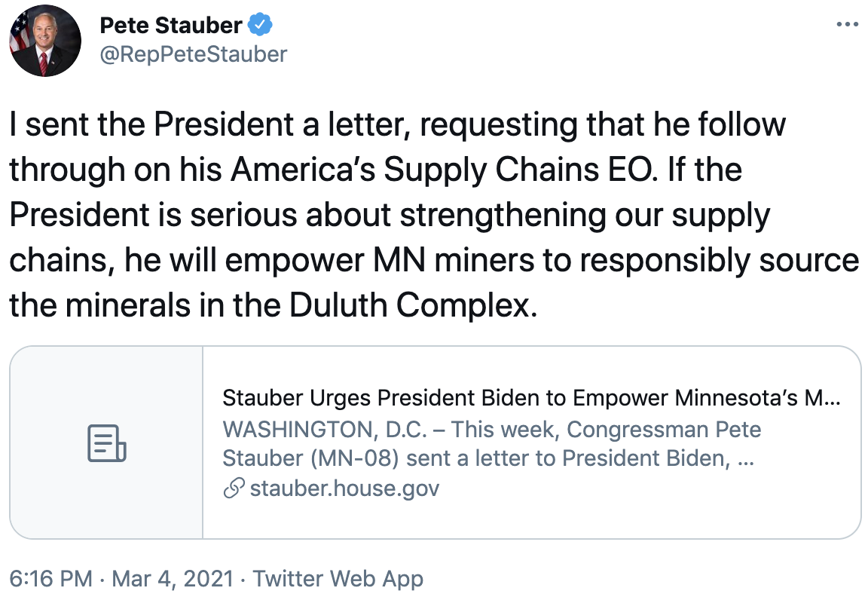
Task: Click 'Stauber (MN-08) sent a letter' text
Action: point(473,458)
